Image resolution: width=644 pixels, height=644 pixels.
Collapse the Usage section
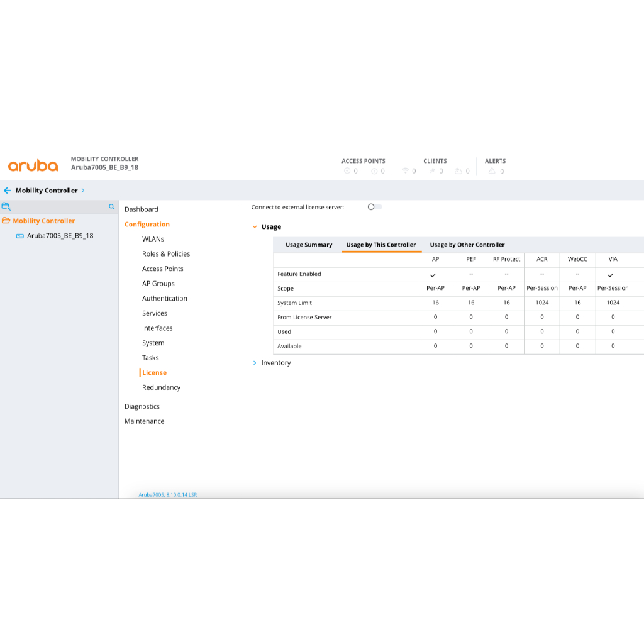click(255, 227)
